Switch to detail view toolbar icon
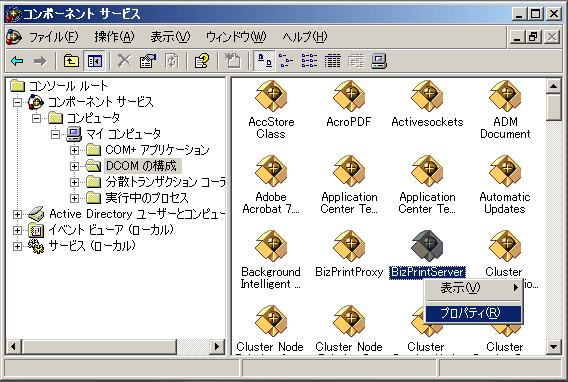 click(332, 61)
